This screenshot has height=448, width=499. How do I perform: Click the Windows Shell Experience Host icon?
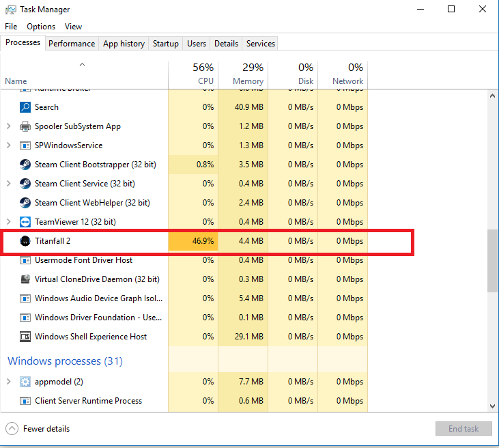pyautogui.click(x=25, y=337)
